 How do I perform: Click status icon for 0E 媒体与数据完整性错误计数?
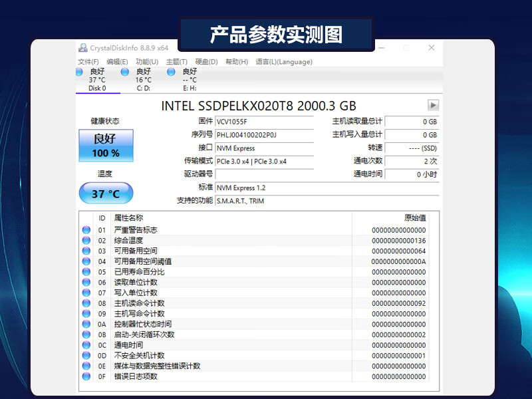(86, 366)
